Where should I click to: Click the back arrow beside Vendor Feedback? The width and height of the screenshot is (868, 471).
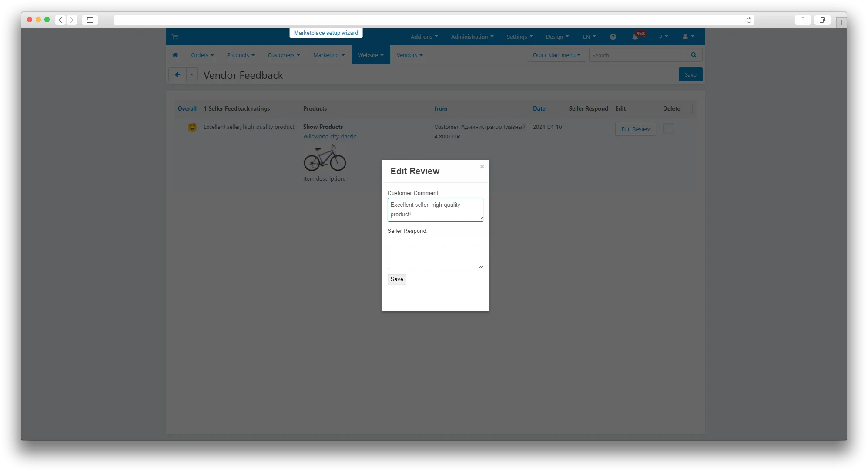178,75
